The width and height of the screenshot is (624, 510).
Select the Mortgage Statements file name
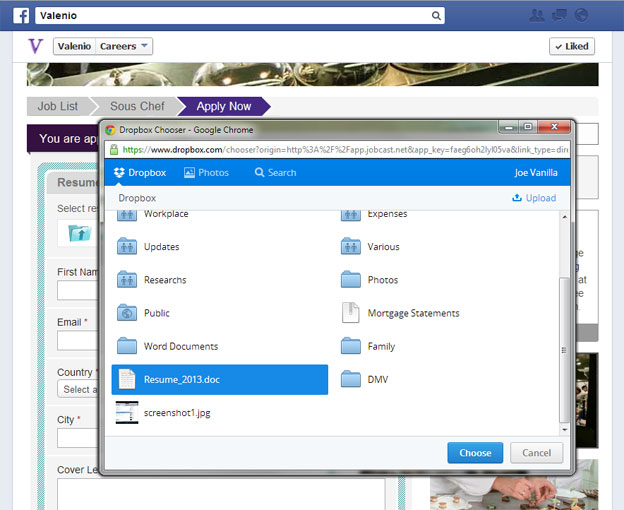(413, 313)
